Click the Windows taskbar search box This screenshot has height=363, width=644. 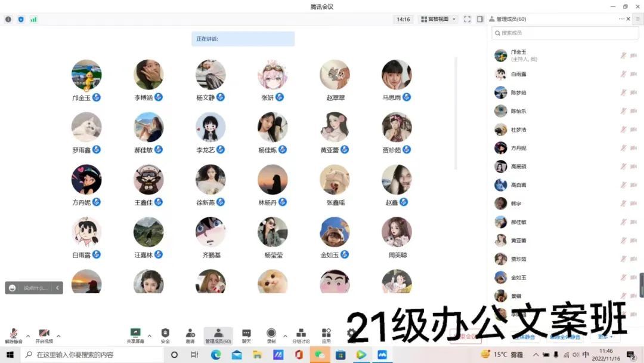[93, 355]
